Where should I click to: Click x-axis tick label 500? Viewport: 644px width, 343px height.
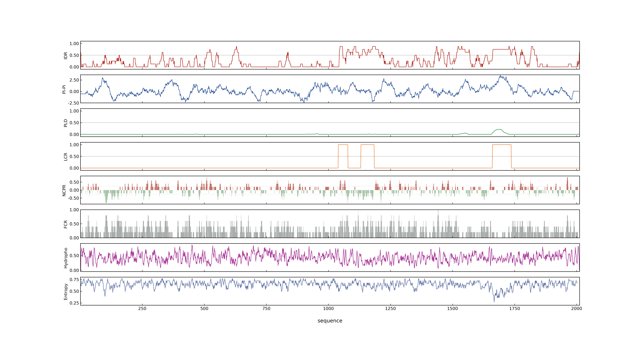coord(204,309)
